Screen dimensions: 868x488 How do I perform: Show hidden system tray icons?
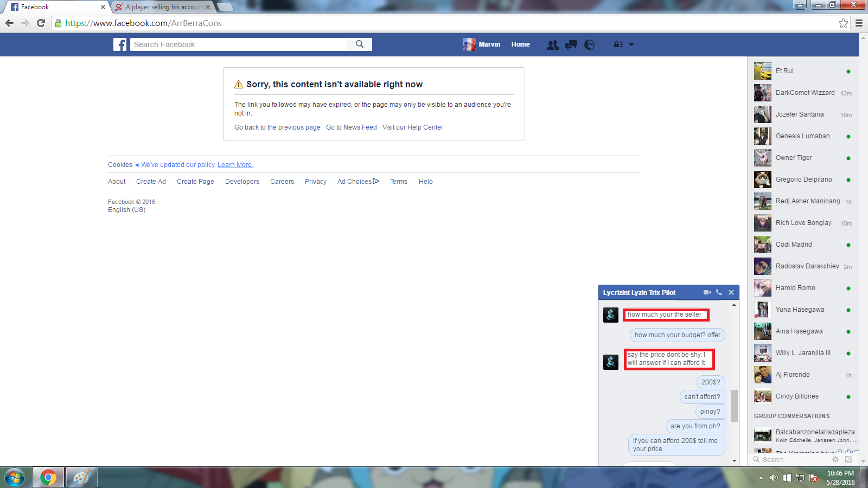coord(761,478)
